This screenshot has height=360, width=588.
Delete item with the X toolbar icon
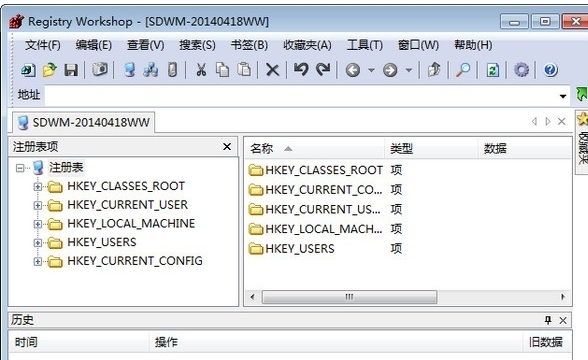[273, 70]
